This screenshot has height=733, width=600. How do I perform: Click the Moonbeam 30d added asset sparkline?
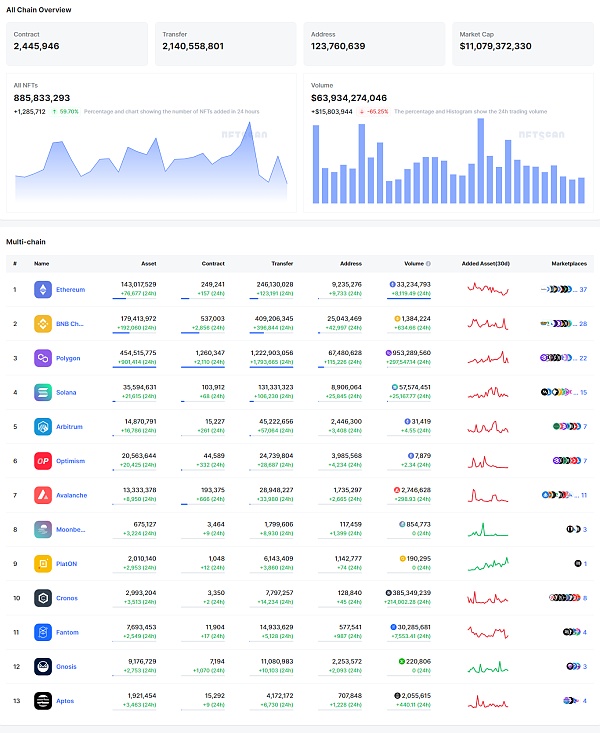pos(488,529)
